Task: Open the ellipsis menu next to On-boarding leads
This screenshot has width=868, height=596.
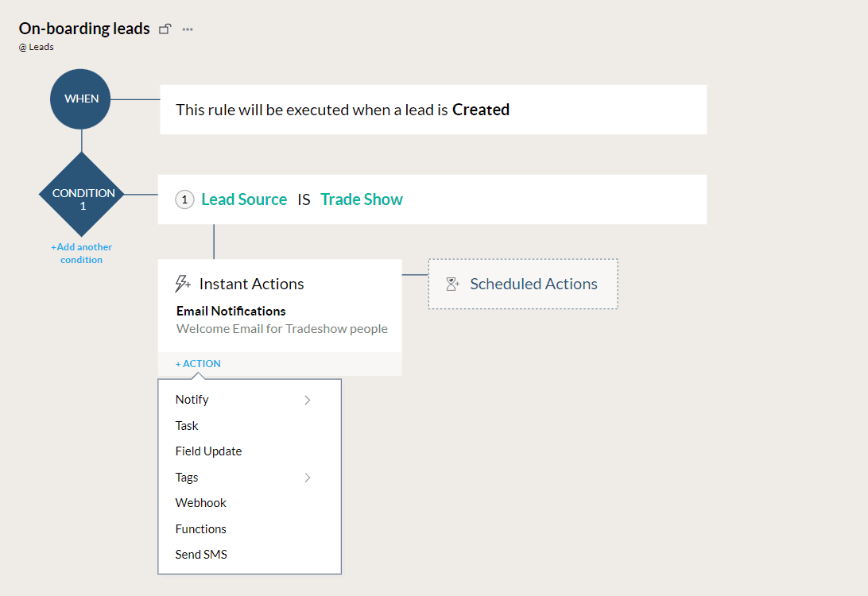Action: tap(187, 29)
